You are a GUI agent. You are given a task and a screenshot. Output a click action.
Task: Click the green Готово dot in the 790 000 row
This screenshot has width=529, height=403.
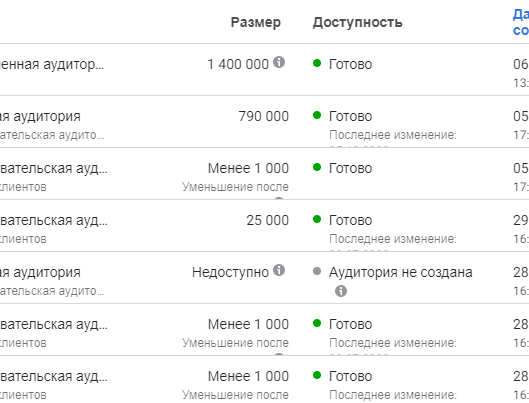point(317,115)
